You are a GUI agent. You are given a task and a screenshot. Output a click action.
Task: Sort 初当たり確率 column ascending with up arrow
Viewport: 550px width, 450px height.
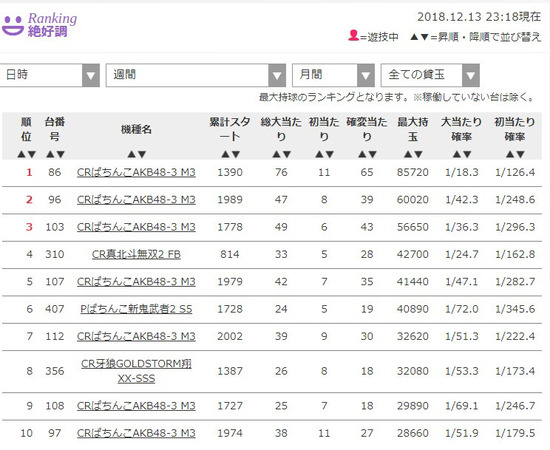click(x=510, y=154)
